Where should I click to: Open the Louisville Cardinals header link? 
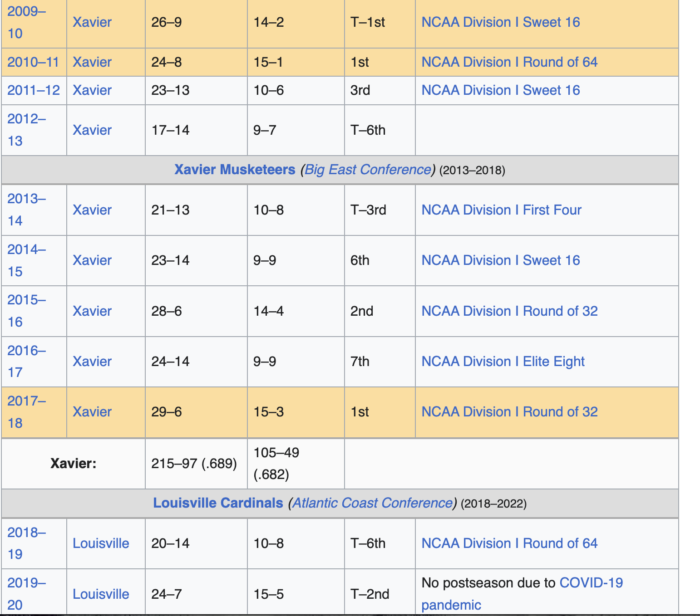coord(218,503)
